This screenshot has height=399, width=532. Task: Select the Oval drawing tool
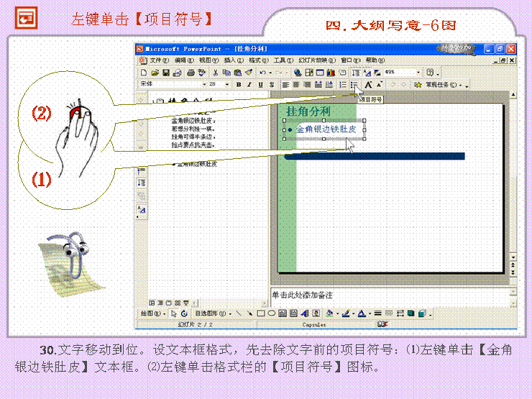tap(272, 313)
